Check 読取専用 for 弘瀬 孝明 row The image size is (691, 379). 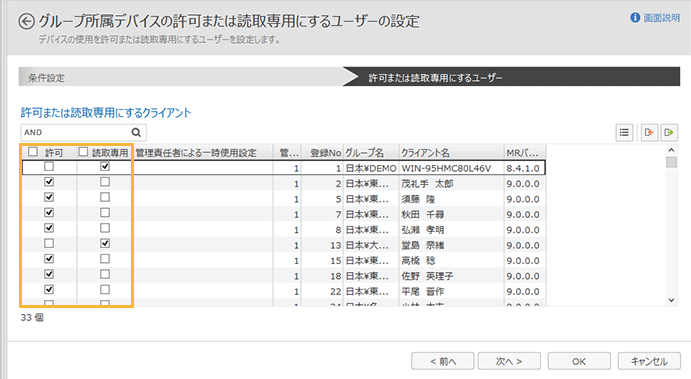coord(105,228)
